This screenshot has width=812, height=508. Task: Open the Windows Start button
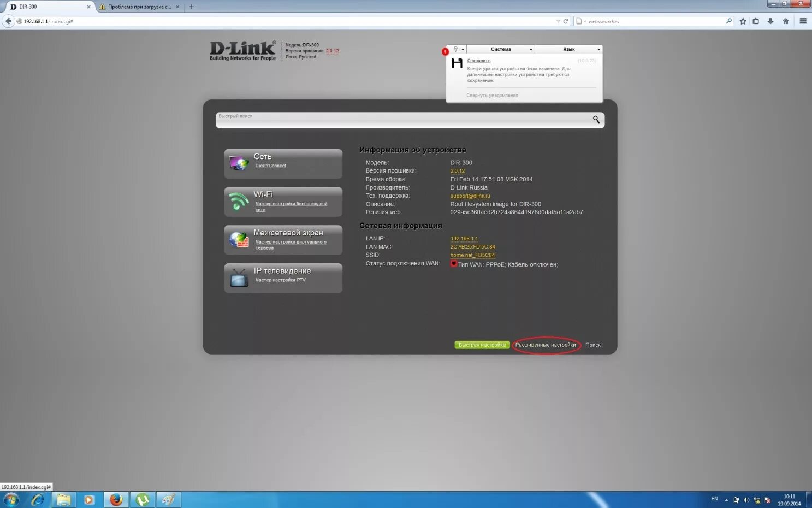[11, 499]
